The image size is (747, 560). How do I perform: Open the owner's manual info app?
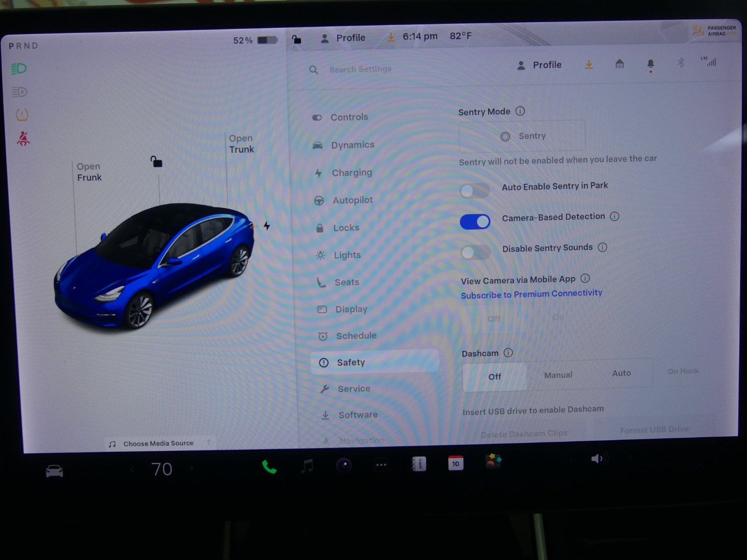coord(419,464)
